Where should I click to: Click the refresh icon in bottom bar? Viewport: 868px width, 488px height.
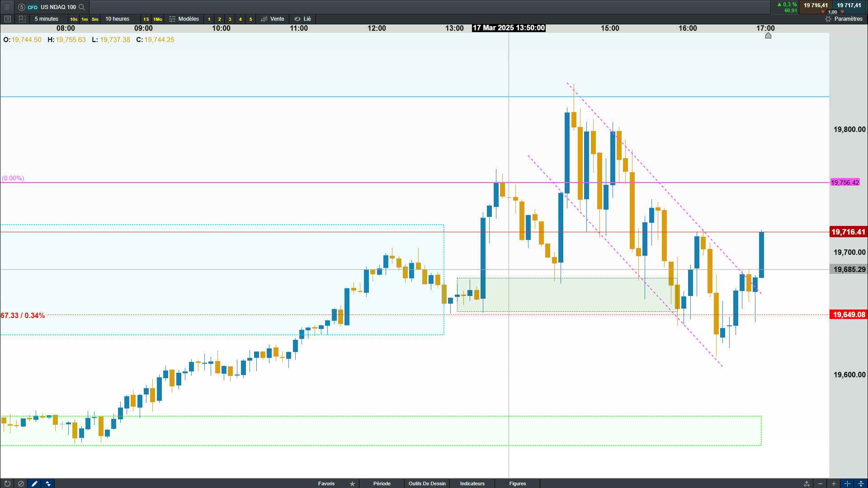[7, 483]
